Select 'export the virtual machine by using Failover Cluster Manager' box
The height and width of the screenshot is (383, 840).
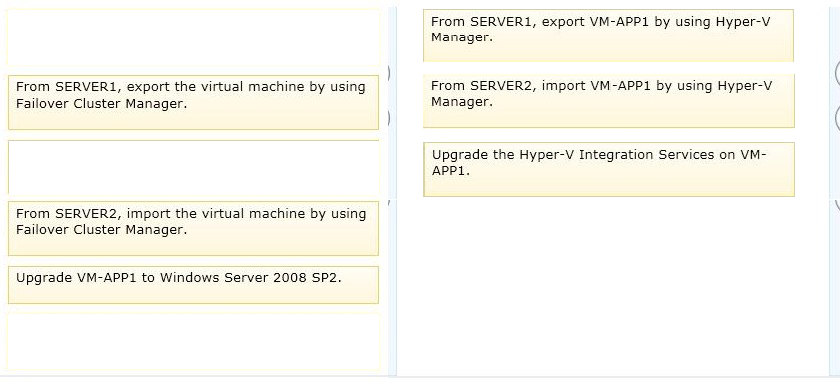(x=193, y=102)
